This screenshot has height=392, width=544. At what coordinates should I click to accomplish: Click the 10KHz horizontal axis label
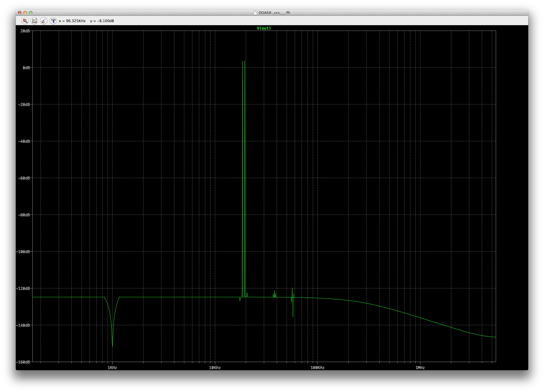tap(215, 368)
